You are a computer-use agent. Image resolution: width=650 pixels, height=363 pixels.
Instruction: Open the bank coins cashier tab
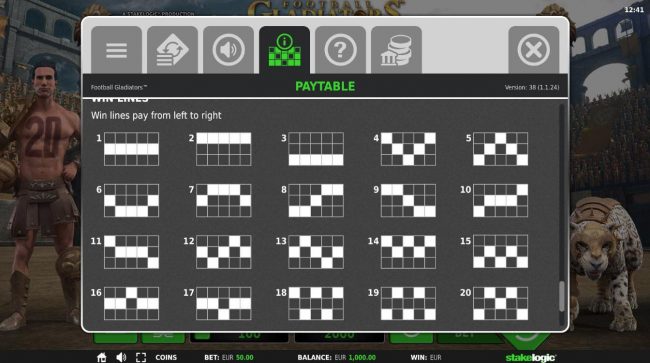(396, 50)
